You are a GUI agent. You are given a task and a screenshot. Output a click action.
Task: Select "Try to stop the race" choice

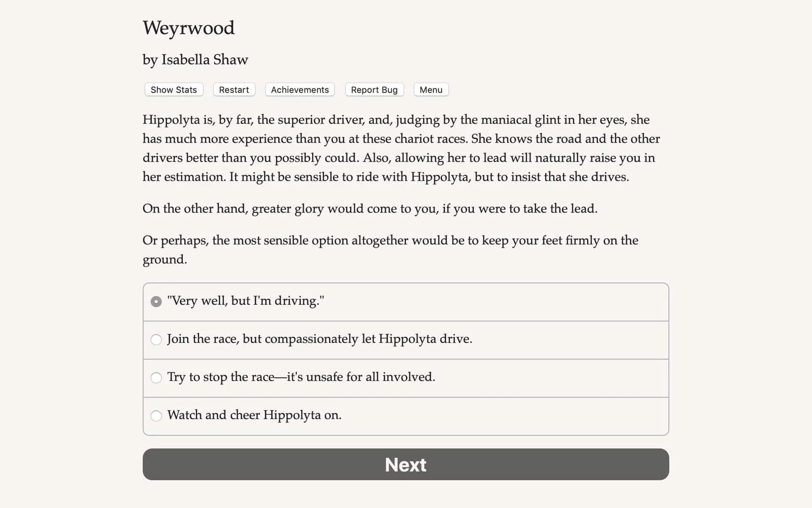(x=301, y=377)
